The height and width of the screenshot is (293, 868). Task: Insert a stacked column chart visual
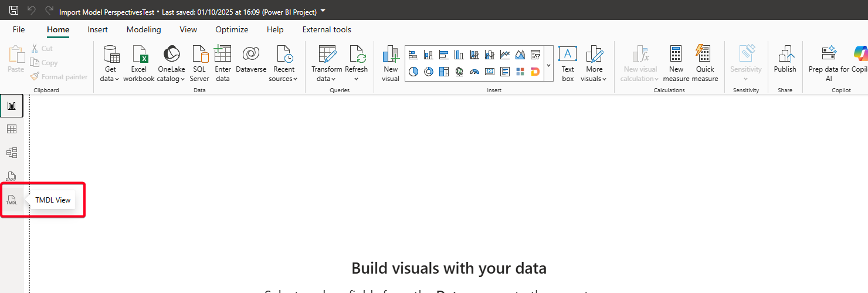[429, 55]
